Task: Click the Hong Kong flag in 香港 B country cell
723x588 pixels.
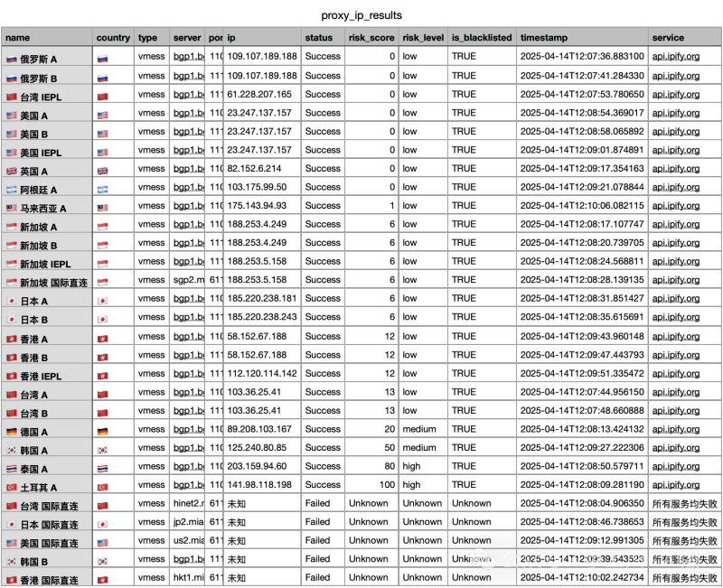Action: click(102, 357)
